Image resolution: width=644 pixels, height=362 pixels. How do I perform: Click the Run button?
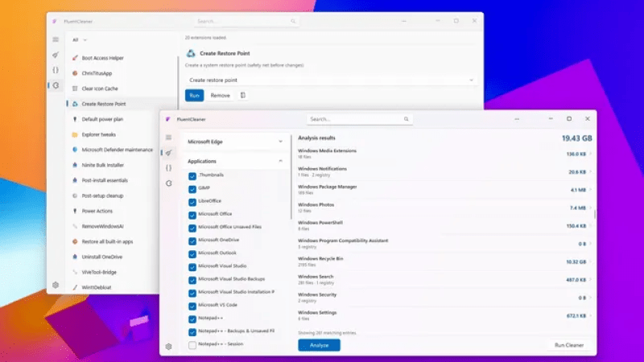[194, 95]
